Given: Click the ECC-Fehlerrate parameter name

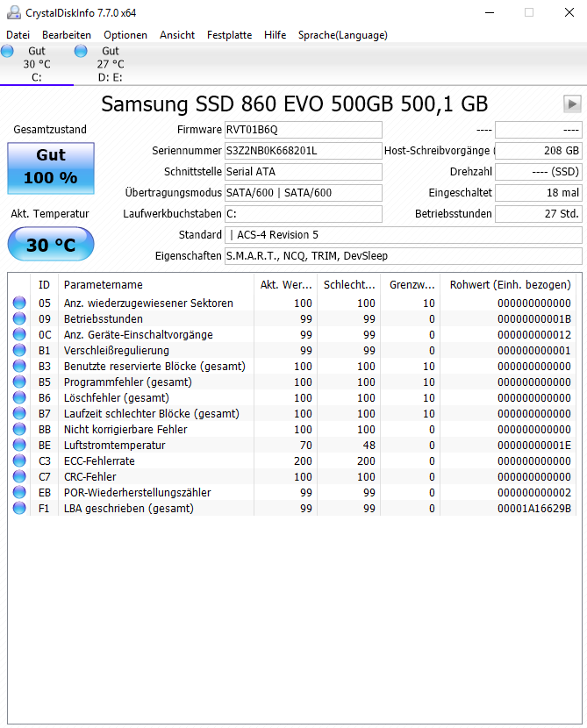Looking at the screenshot, I should pos(99,461).
